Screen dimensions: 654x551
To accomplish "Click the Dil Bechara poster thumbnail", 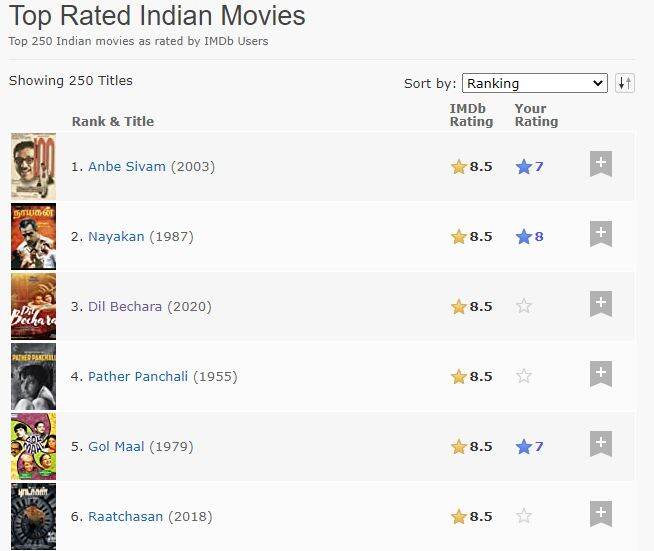I will coord(33,306).
